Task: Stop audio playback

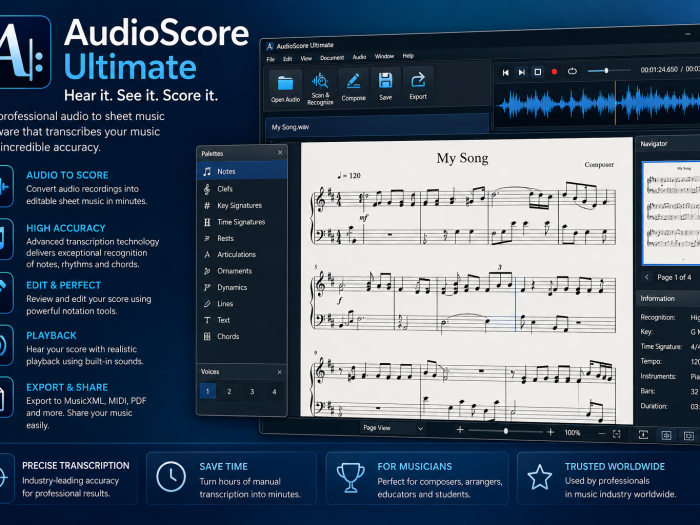Action: click(x=538, y=72)
